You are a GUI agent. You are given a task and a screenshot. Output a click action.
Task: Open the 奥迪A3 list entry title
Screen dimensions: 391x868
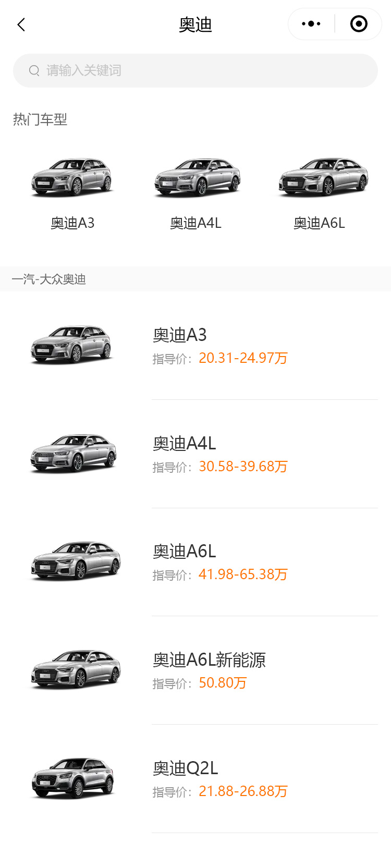point(180,335)
